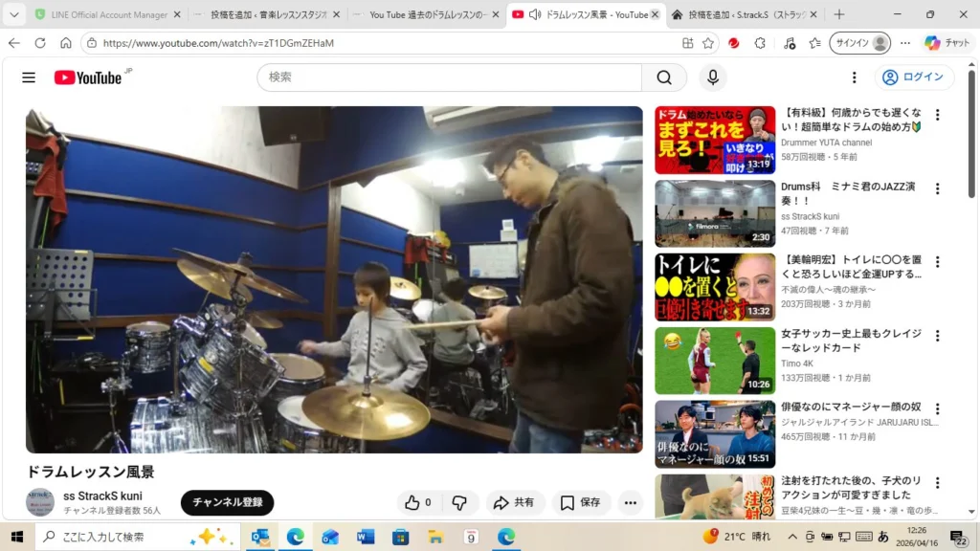Open the Drums科 ミナミ君 JAZZ video thumbnail
980x551 pixels.
715,213
